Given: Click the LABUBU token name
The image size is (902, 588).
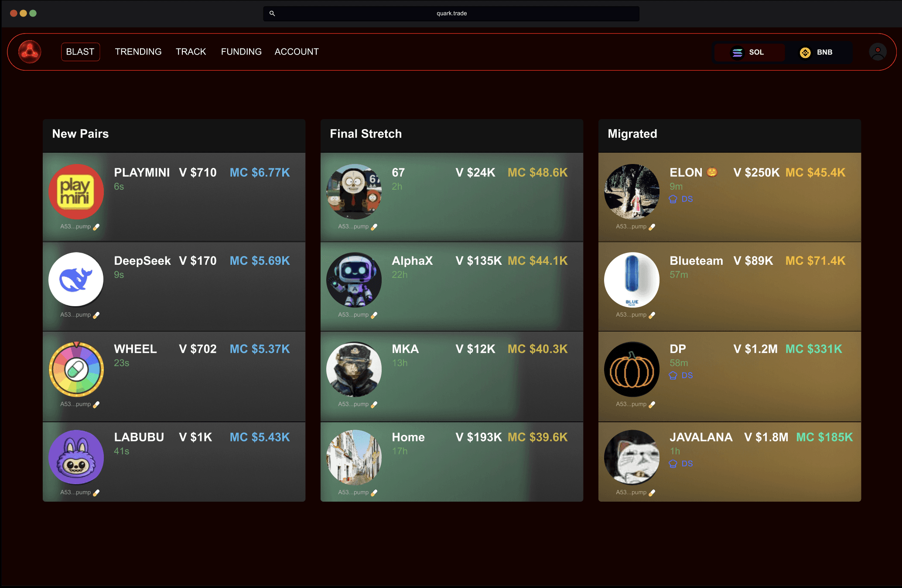Looking at the screenshot, I should pos(139,437).
